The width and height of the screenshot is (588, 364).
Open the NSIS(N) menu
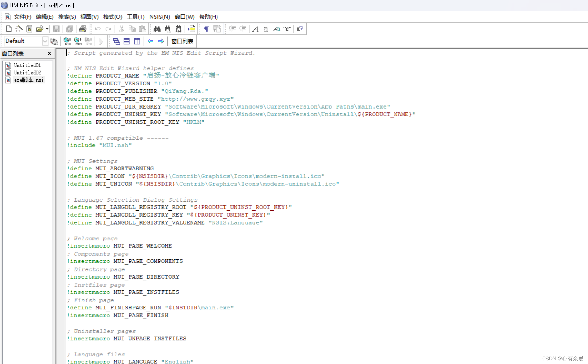click(159, 17)
